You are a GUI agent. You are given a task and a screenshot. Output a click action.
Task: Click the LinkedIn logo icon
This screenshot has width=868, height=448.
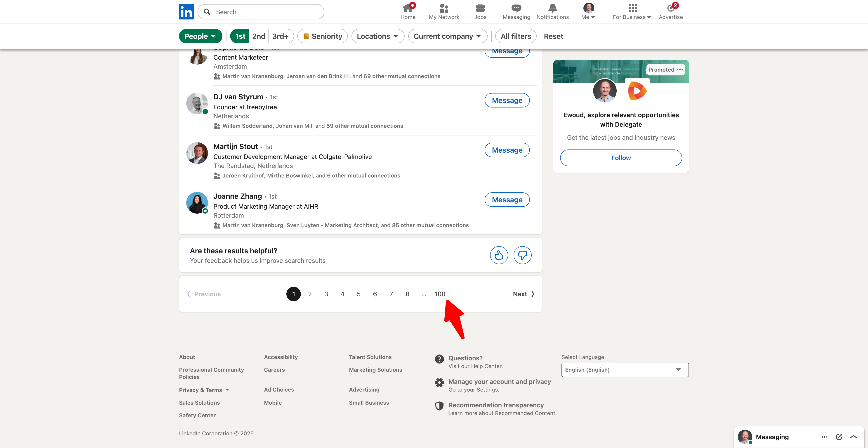[x=186, y=12]
